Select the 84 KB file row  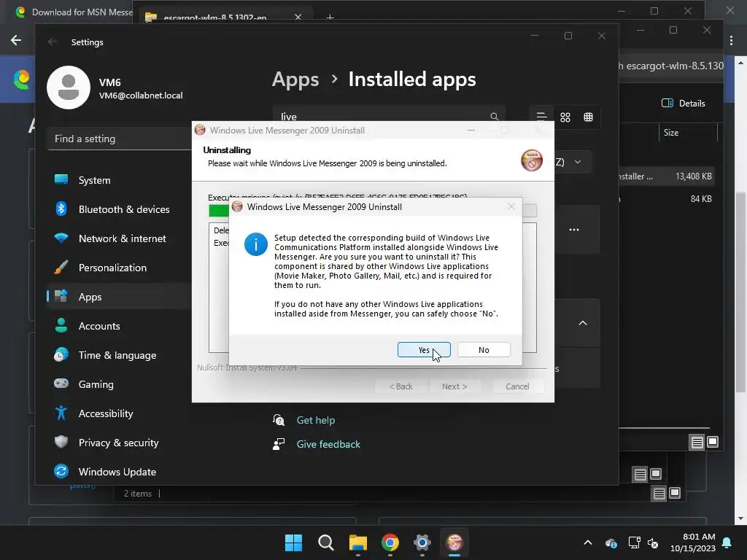[x=666, y=198]
